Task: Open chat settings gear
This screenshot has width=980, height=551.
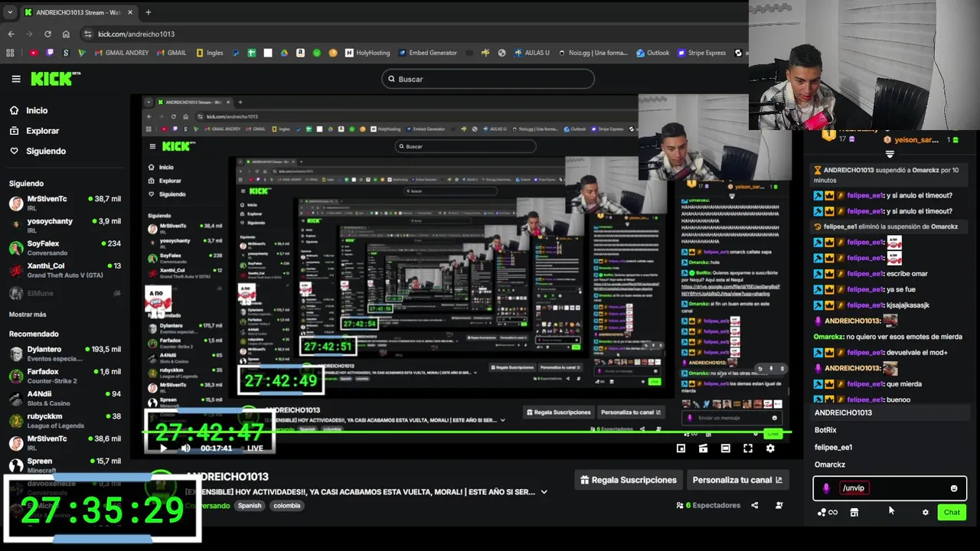Action: (x=925, y=513)
